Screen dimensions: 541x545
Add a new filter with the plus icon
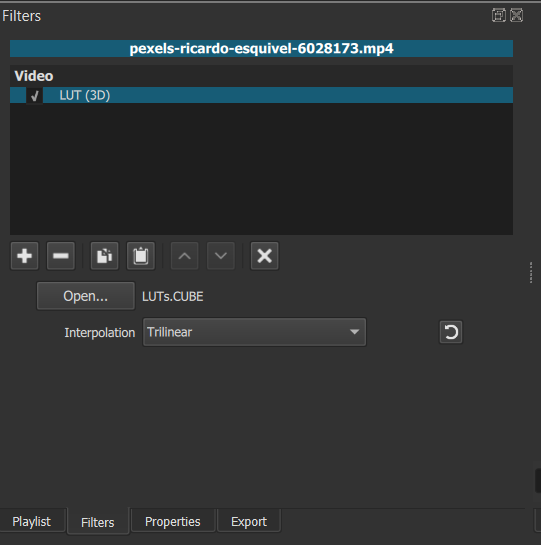[24, 256]
